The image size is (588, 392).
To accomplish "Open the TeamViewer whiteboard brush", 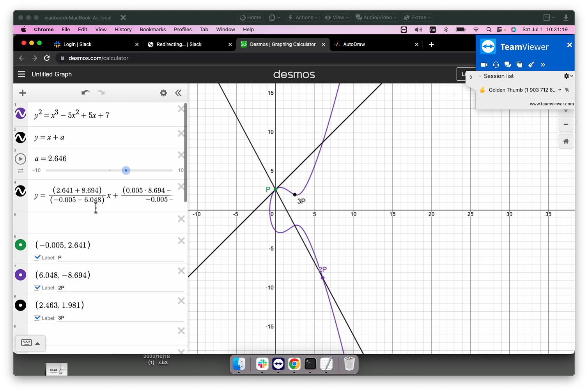I will point(531,65).
